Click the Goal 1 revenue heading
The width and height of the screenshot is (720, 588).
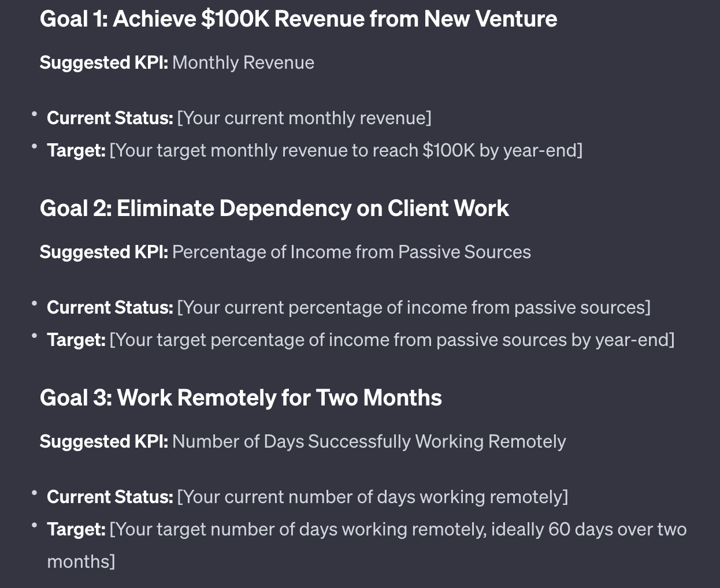(x=298, y=19)
